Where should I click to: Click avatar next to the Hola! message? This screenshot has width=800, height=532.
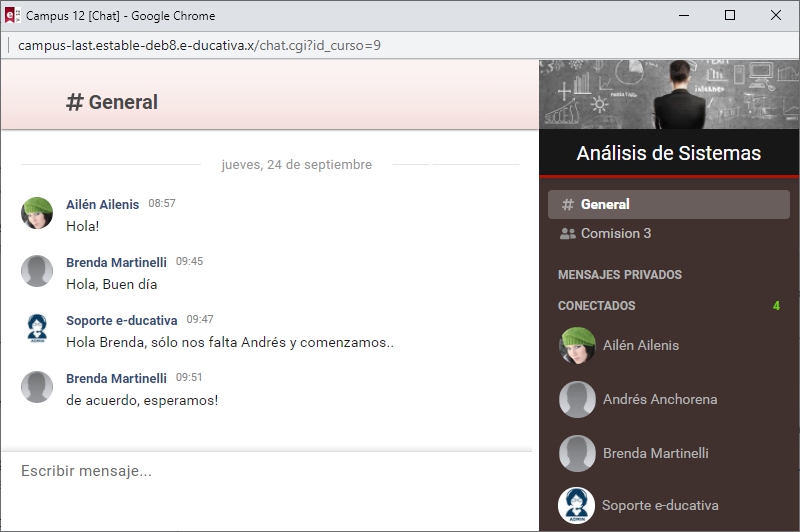[x=37, y=213]
